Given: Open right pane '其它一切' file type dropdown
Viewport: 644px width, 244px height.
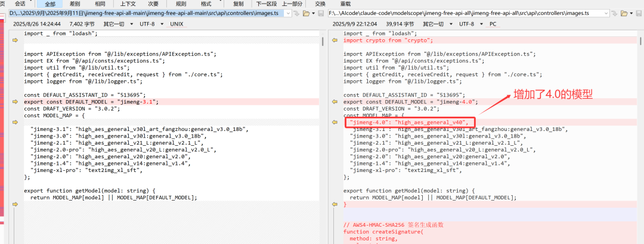Looking at the screenshot, I should pos(436,24).
